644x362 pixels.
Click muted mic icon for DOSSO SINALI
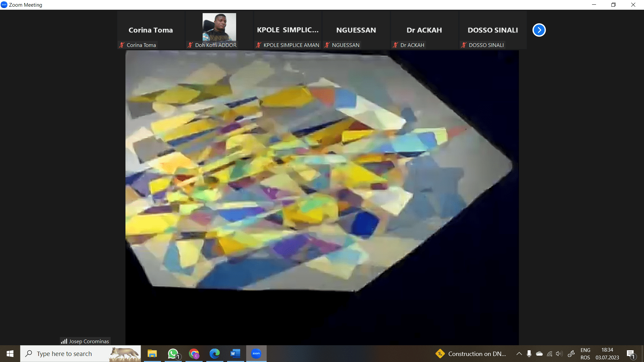click(x=464, y=45)
